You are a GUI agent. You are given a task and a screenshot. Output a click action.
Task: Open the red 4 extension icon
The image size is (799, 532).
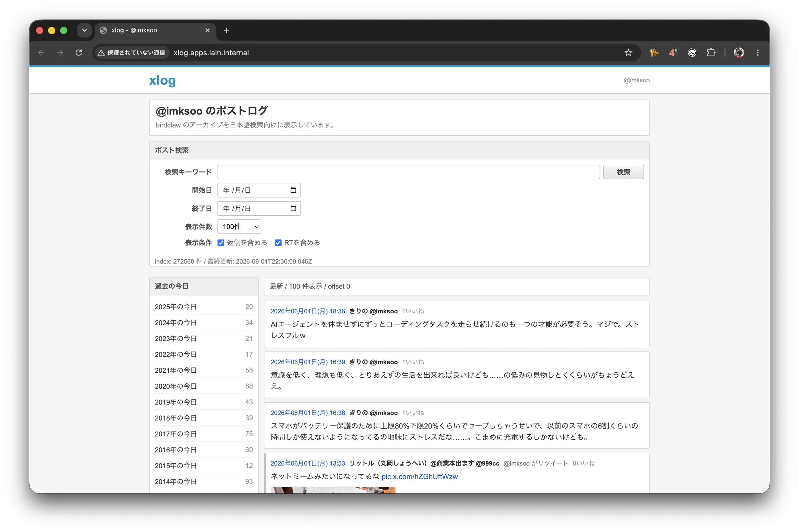pos(673,53)
